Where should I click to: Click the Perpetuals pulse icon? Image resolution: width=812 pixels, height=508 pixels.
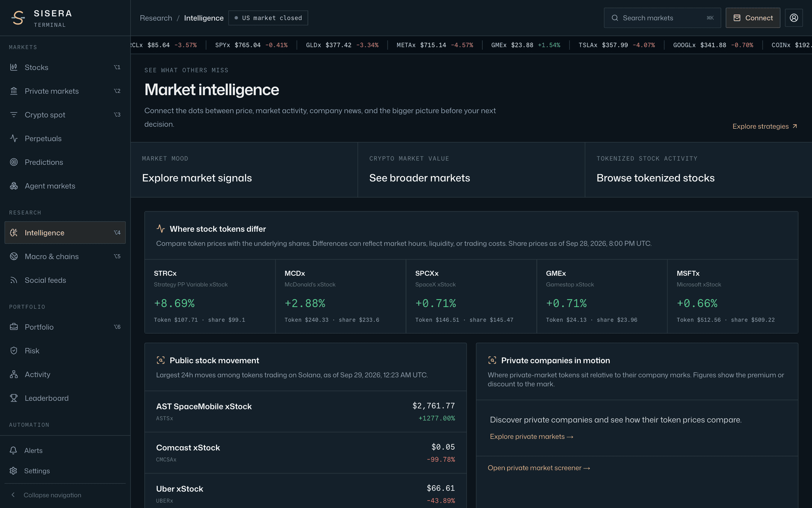pos(14,138)
